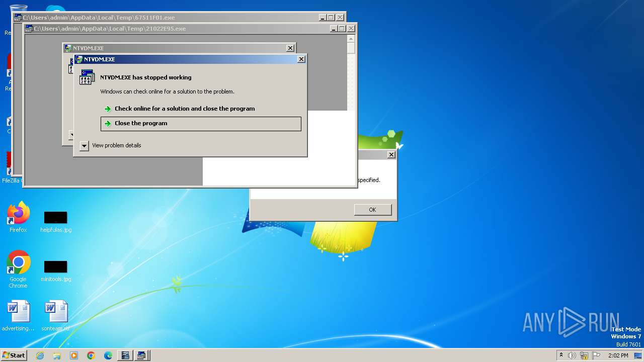Click the 21022E95.exe window title icon
This screenshot has width=644, height=362.
29,29
